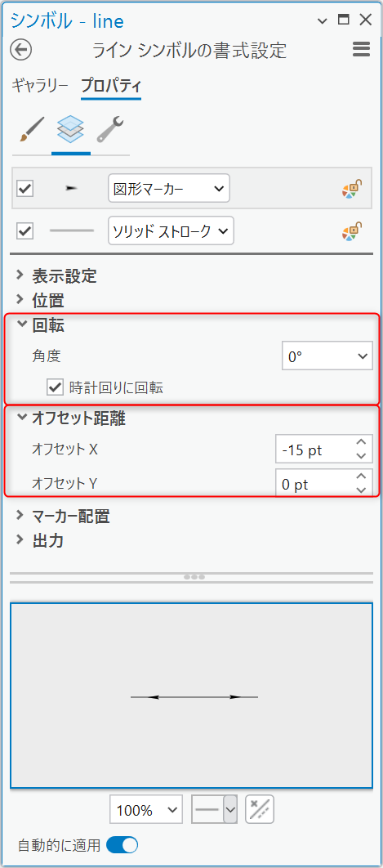Uncheck the 図形マーカー layer visibility checkbox

pos(25,189)
